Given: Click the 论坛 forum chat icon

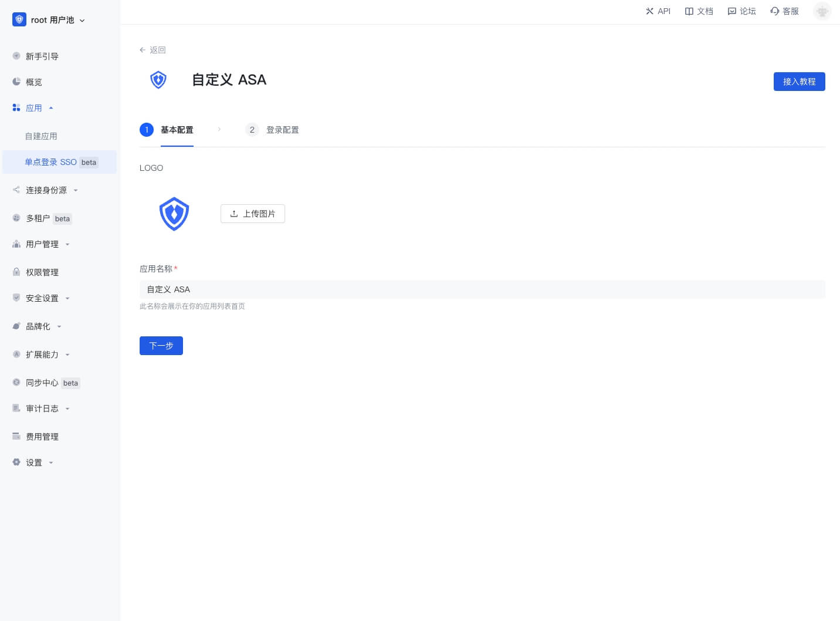Looking at the screenshot, I should tap(731, 11).
